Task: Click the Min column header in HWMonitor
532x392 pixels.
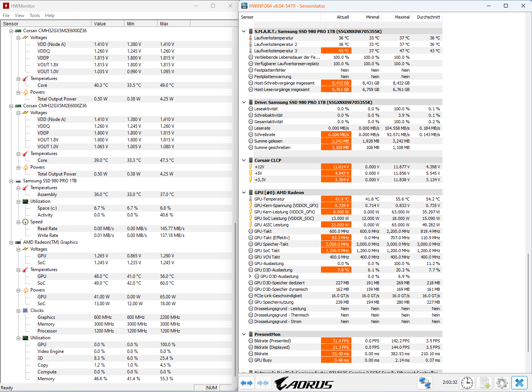Action: [x=141, y=24]
